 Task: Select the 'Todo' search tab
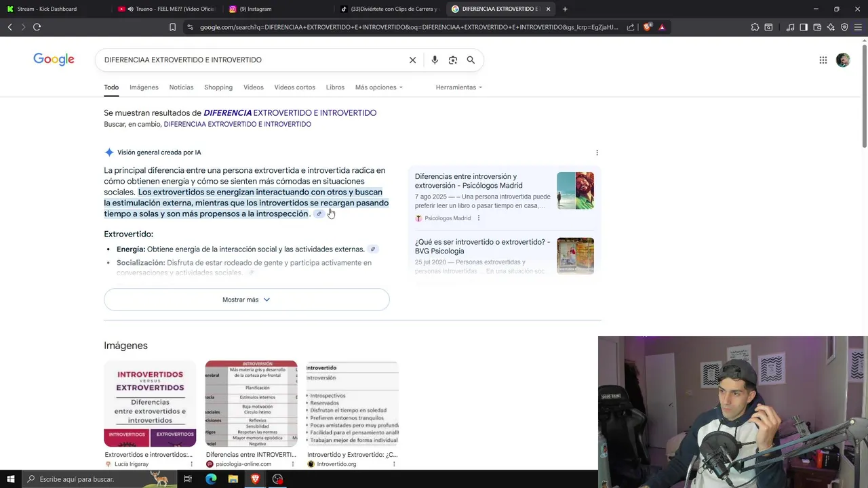tap(111, 87)
